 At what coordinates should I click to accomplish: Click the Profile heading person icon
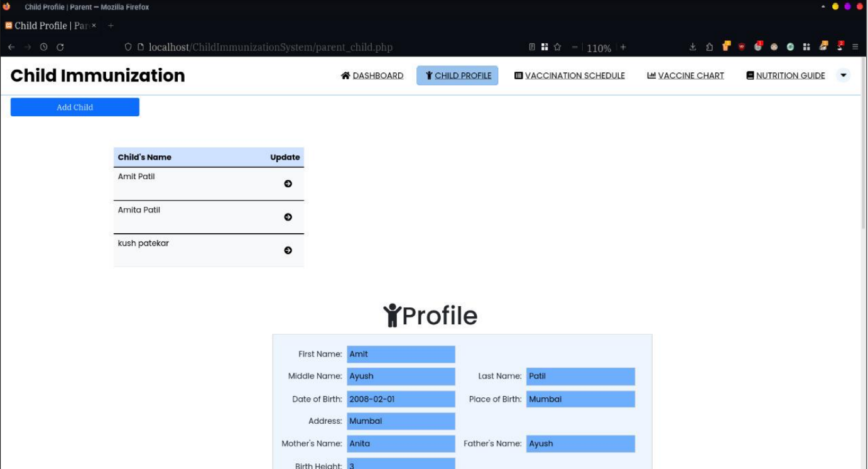pyautogui.click(x=393, y=316)
